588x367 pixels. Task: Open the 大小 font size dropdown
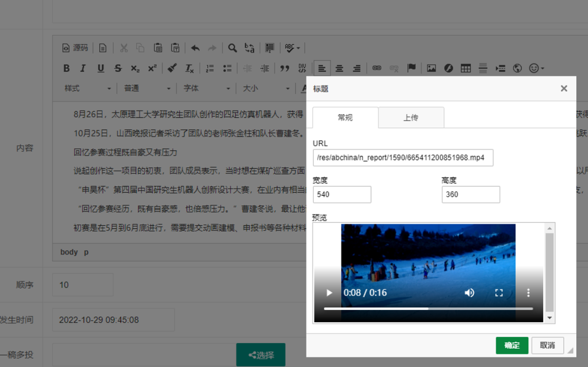point(266,88)
